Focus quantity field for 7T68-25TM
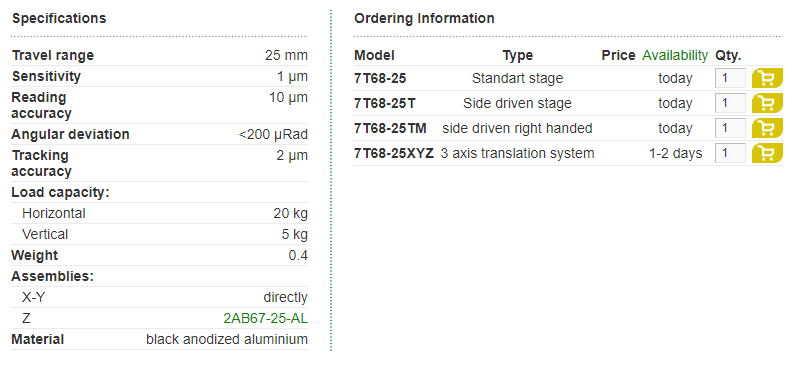Viewport: 794px width, 369px height. click(x=730, y=128)
